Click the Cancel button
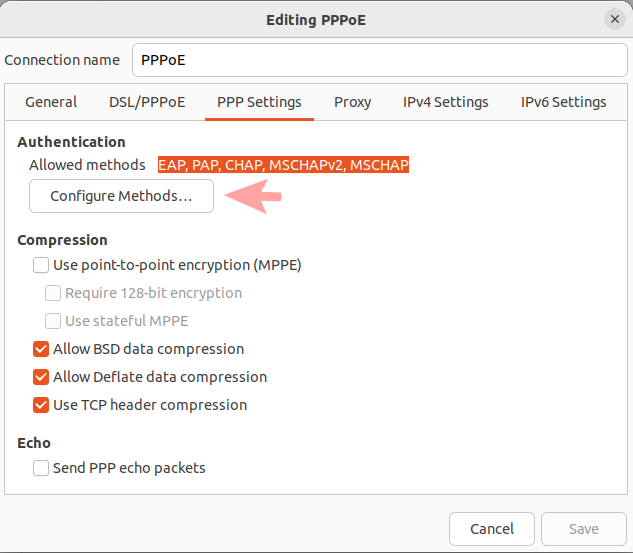This screenshot has width=633, height=553. coord(491,528)
